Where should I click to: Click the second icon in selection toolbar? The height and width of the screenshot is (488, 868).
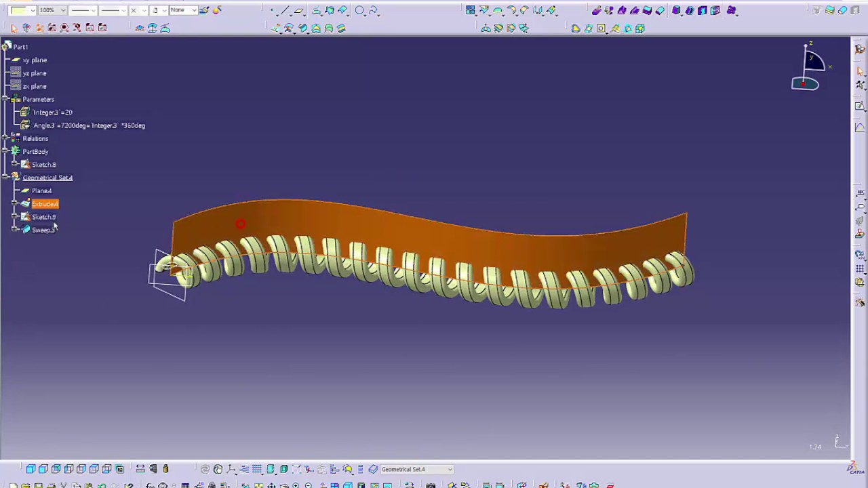tap(26, 28)
